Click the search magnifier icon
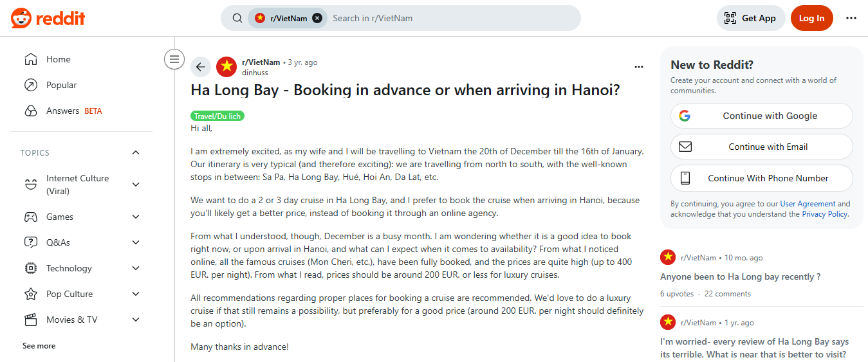The width and height of the screenshot is (868, 362). [237, 18]
